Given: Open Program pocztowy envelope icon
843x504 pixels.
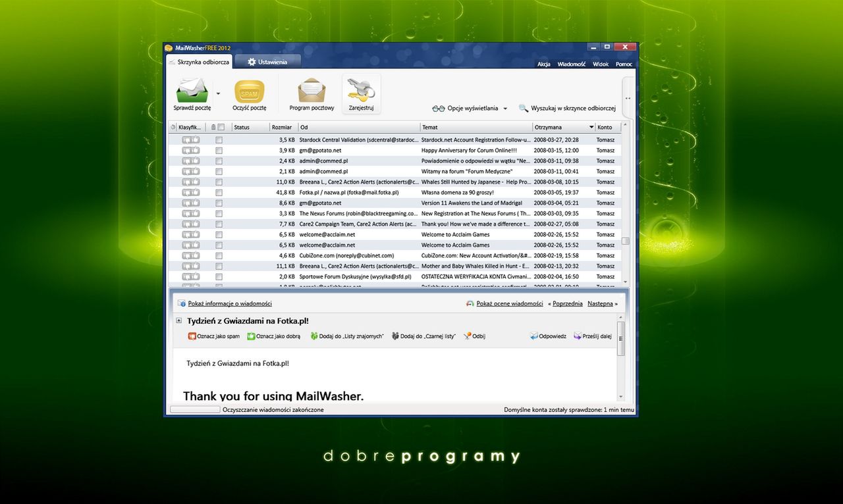Looking at the screenshot, I should (312, 91).
